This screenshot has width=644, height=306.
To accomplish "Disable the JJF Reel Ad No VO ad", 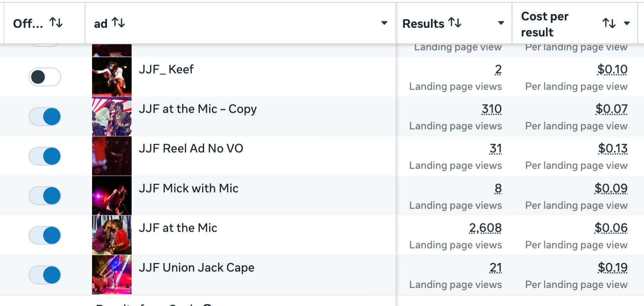I will click(45, 156).
